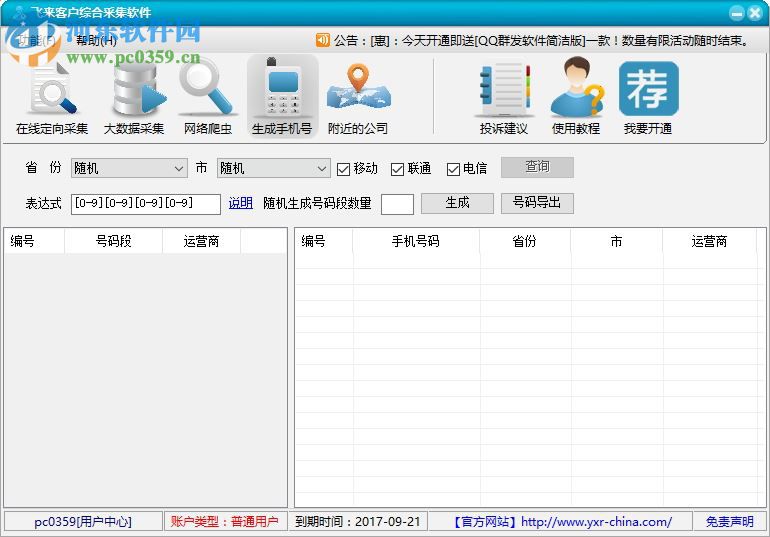The image size is (770, 537).
Task: Click the 省份 column header in results
Action: [x=525, y=241]
